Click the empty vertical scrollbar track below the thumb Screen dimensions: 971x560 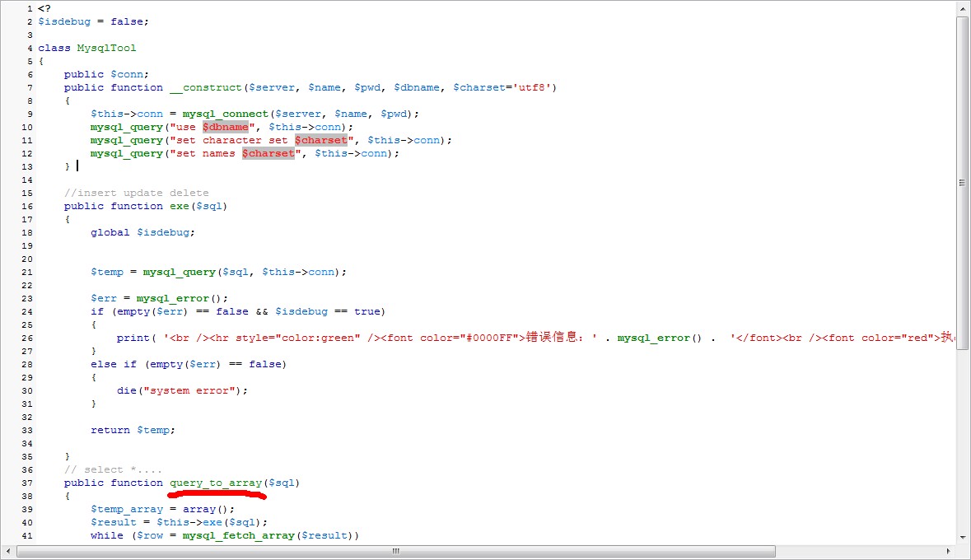(x=962, y=445)
